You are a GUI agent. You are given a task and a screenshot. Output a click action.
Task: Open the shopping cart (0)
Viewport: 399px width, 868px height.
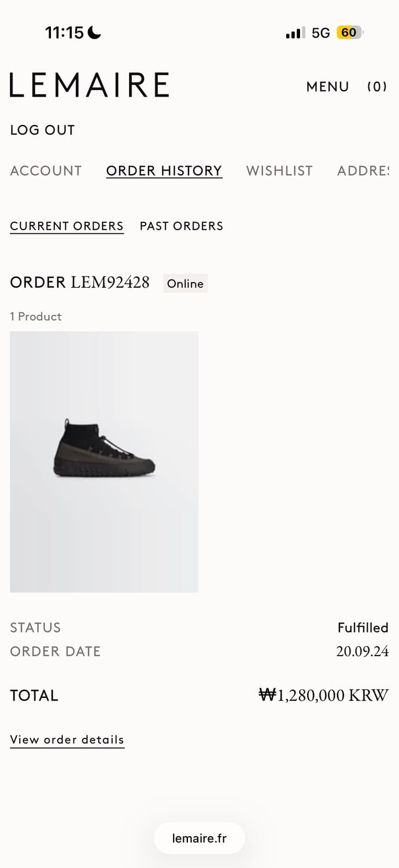coord(377,87)
